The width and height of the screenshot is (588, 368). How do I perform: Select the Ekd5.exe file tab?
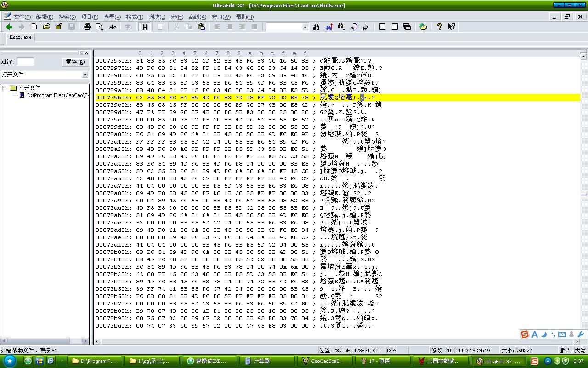[x=21, y=37]
